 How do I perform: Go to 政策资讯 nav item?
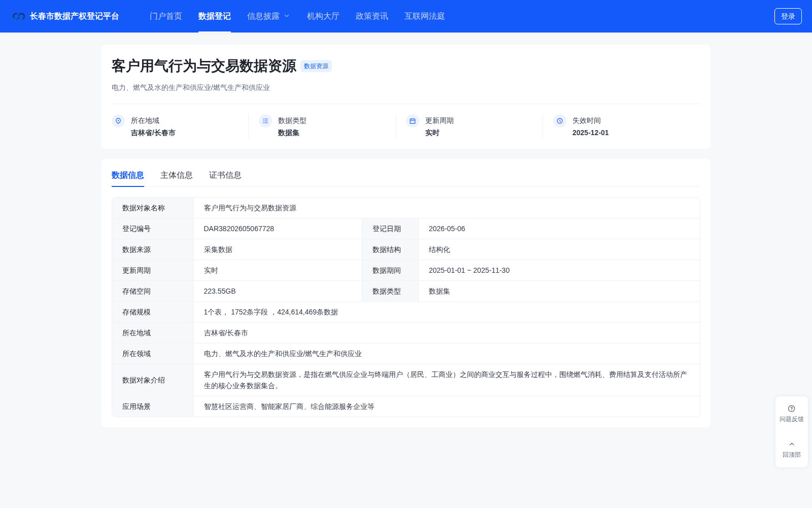click(372, 16)
